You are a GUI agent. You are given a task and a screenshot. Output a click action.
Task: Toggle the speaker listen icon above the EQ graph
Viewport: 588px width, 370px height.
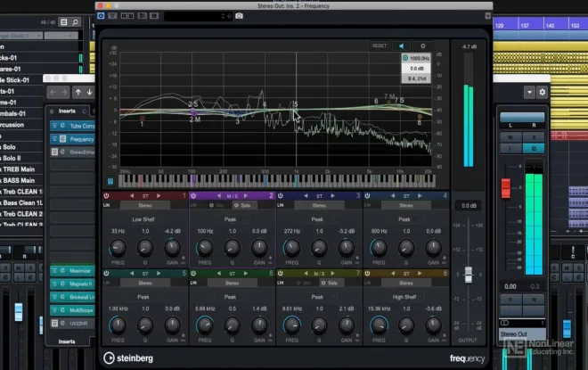pyautogui.click(x=401, y=45)
